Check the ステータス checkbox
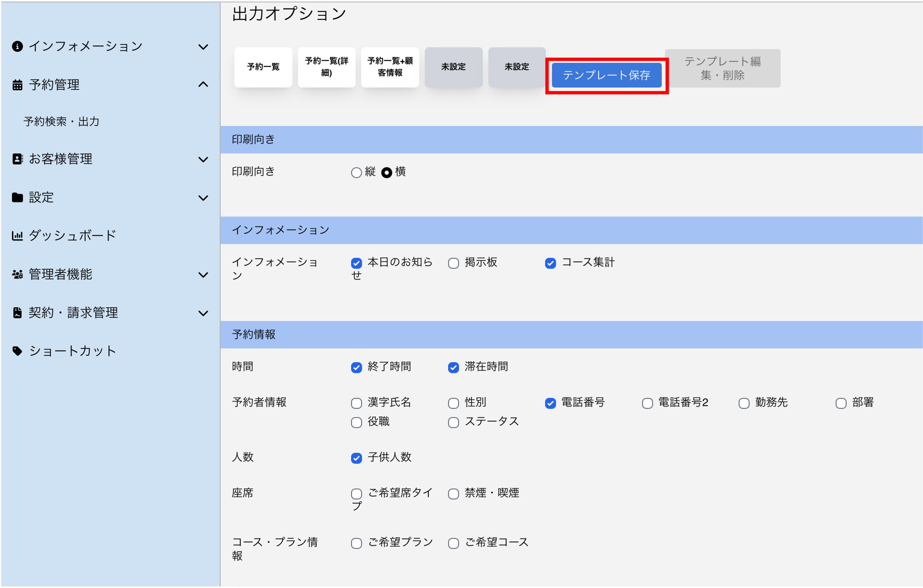This screenshot has width=923, height=588. coord(454,423)
